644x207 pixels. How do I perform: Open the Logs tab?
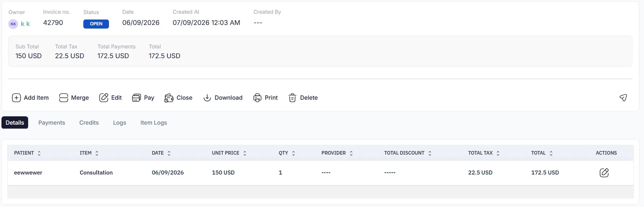[x=119, y=123]
